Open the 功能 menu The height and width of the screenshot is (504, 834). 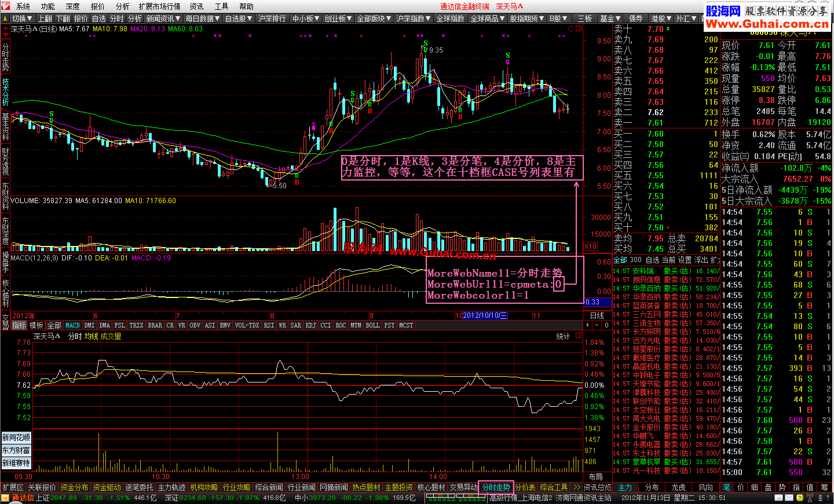coord(48,6)
